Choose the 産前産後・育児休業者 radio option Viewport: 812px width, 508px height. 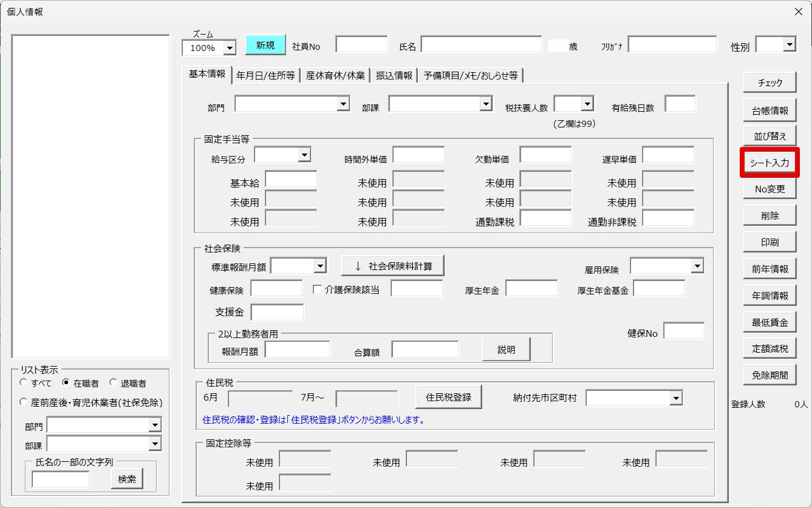click(24, 402)
